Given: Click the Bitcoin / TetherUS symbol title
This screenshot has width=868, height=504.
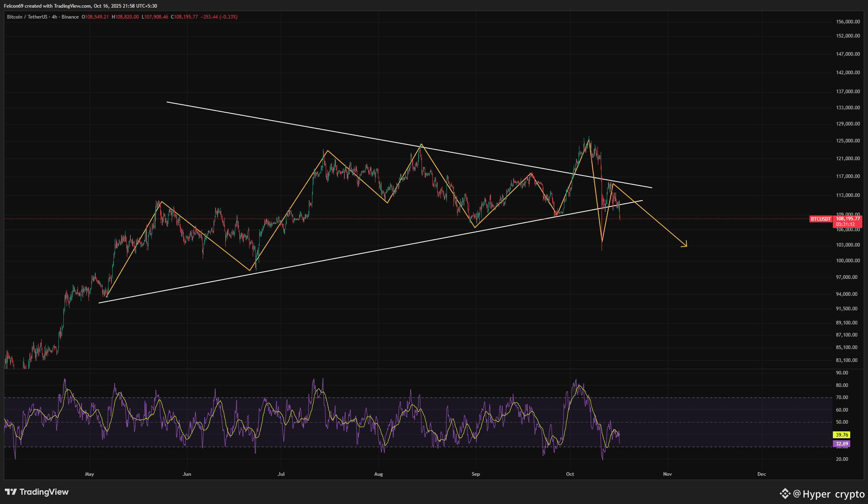Looking at the screenshot, I should tap(27, 17).
